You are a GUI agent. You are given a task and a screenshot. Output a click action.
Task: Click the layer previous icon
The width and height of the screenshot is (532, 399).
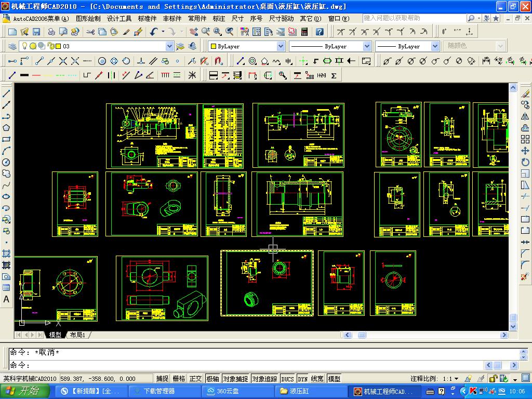tap(192, 46)
